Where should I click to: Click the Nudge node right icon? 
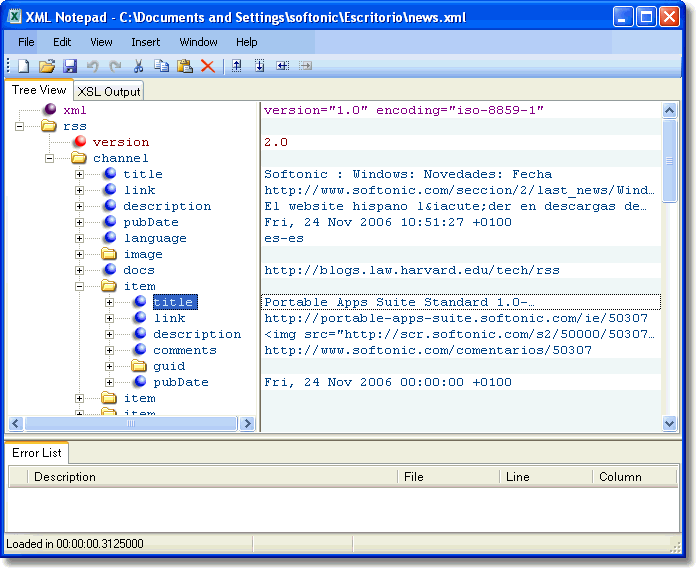click(305, 66)
